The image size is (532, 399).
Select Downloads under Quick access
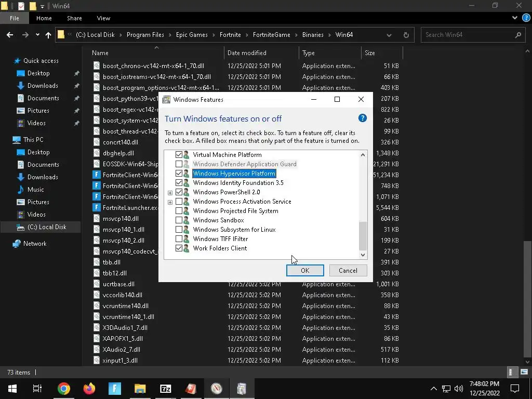43,86
